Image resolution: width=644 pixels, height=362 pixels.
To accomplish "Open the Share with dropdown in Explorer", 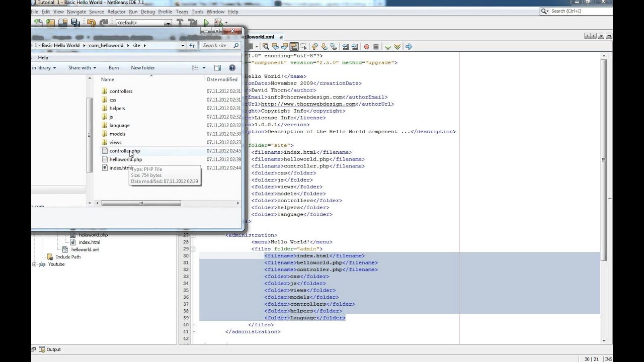I will [82, 68].
